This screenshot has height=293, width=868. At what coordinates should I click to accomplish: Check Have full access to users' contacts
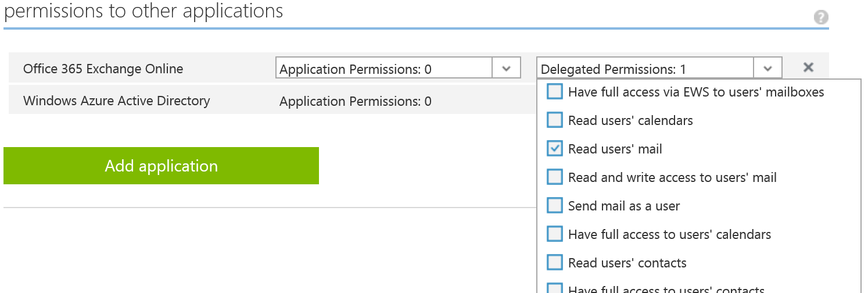click(555, 289)
